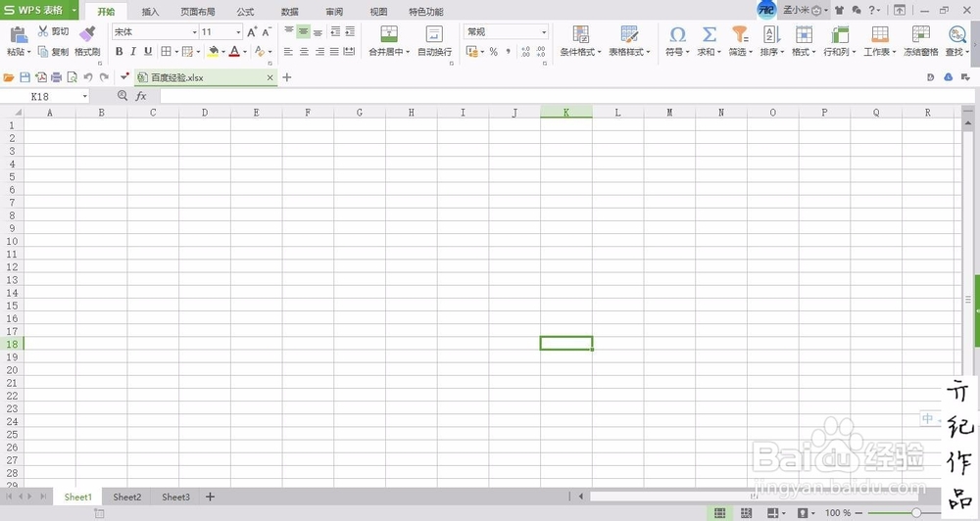Screen dimensions: 980x521
Task: Click the funnel filter icon
Action: pos(740,33)
